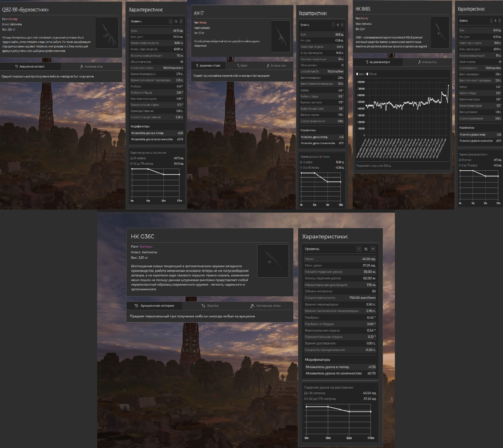This screenshot has height=448, width=503.
Task: Open Активные лоты tab in AM-17 panel
Action: coord(276,66)
